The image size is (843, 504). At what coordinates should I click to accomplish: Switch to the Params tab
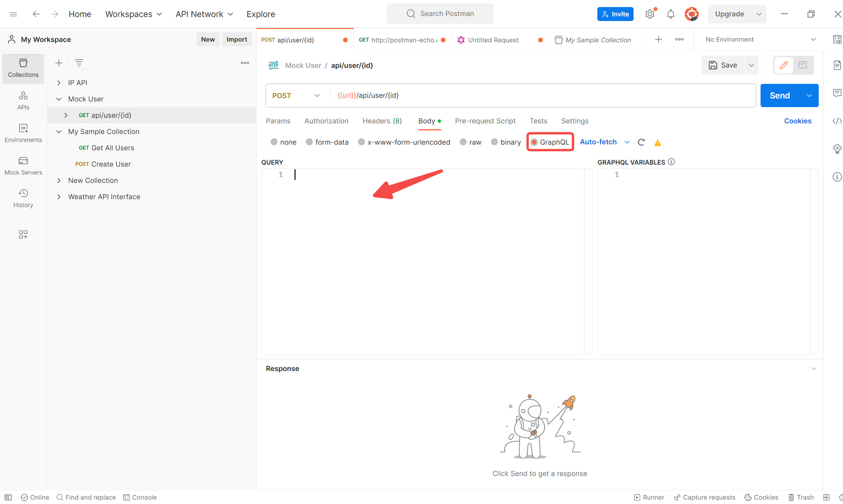point(278,121)
